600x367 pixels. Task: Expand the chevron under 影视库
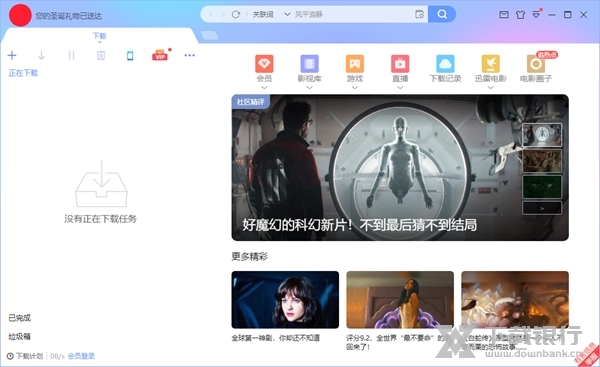coord(310,87)
